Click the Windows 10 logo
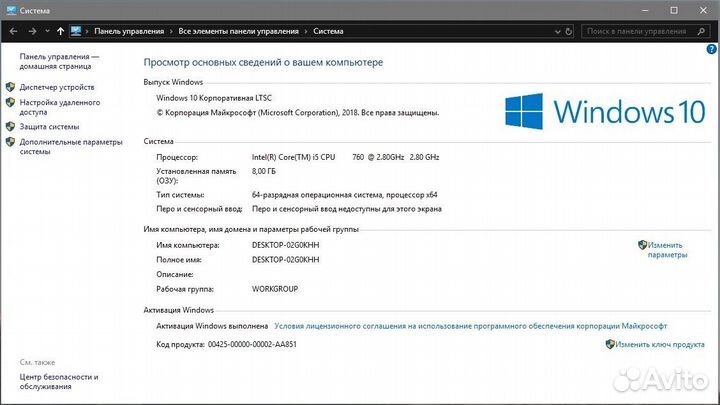Image resolution: width=720 pixels, height=405 pixels. click(x=605, y=112)
